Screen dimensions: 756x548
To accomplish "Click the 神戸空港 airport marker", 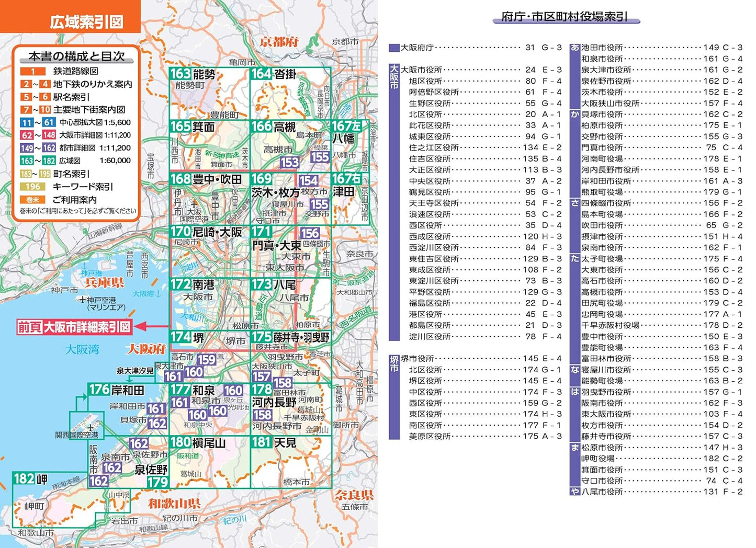I will pos(82,300).
